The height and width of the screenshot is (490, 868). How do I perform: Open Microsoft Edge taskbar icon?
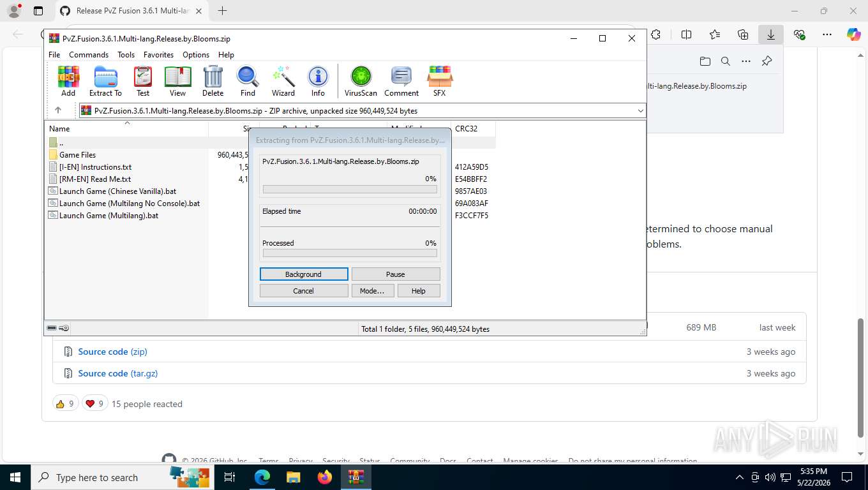(x=262, y=477)
